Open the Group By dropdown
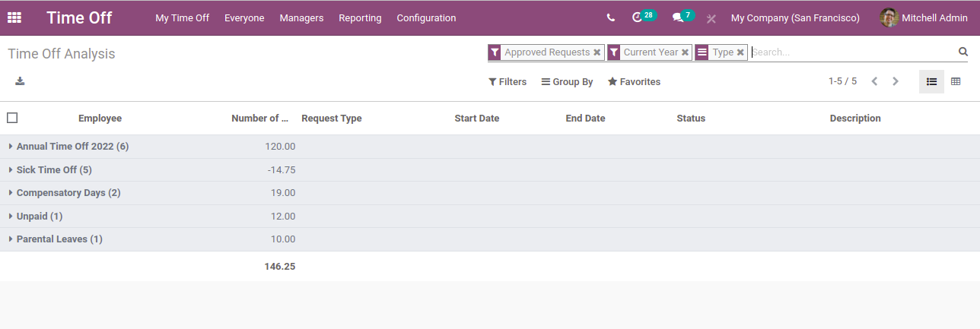980x329 pixels. 567,81
